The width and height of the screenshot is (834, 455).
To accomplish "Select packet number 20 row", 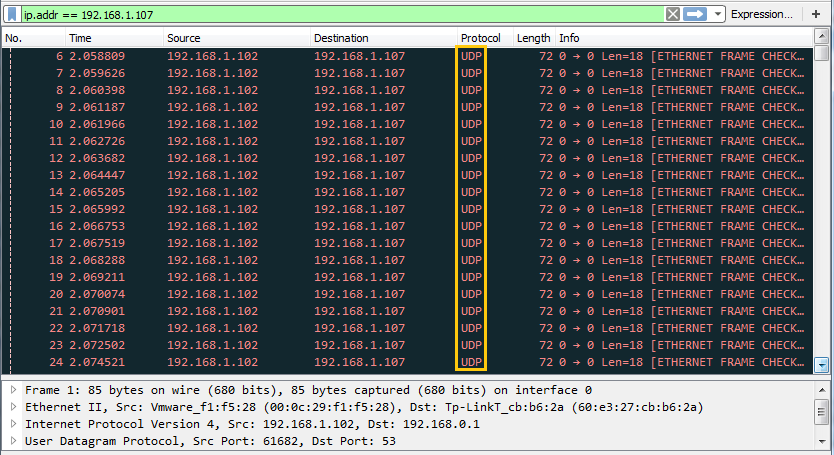I will [408, 295].
